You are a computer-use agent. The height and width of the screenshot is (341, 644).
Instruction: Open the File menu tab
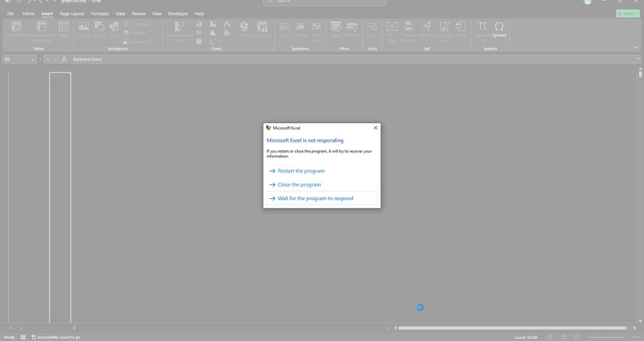(10, 14)
